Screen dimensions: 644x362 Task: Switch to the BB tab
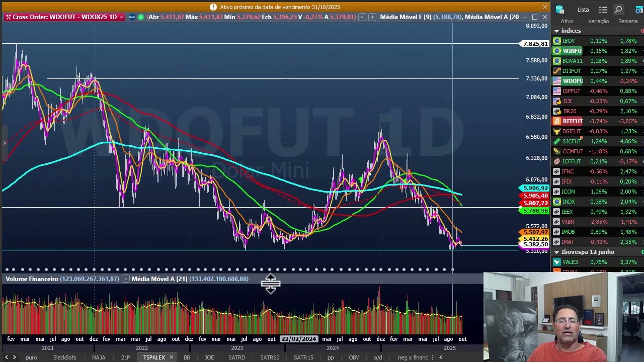click(187, 357)
